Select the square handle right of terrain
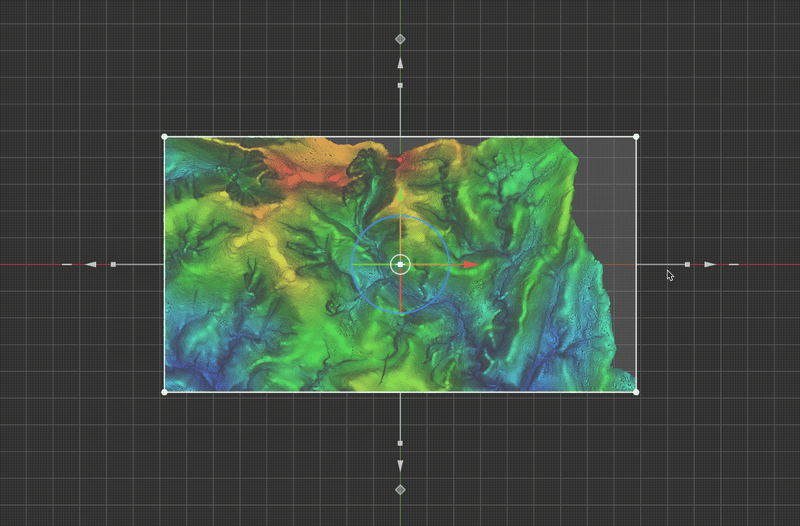The image size is (800, 526). pyautogui.click(x=687, y=264)
